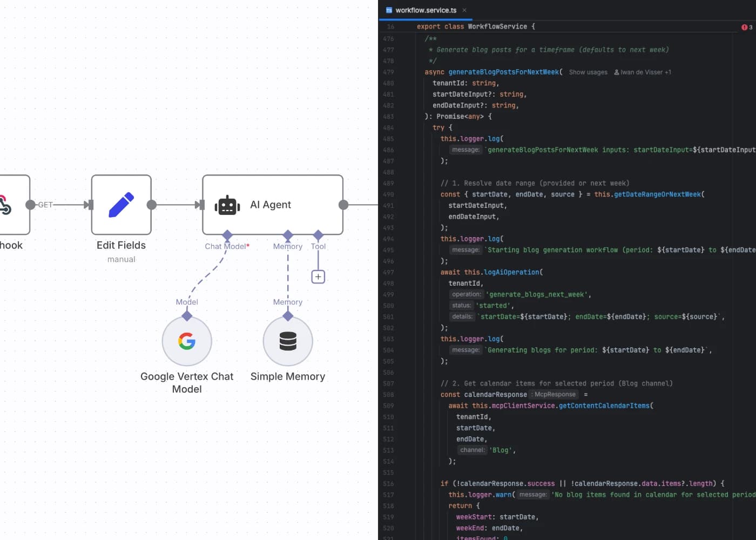Click the Simple Memory database icon
This screenshot has height=540, width=756.
point(287,341)
